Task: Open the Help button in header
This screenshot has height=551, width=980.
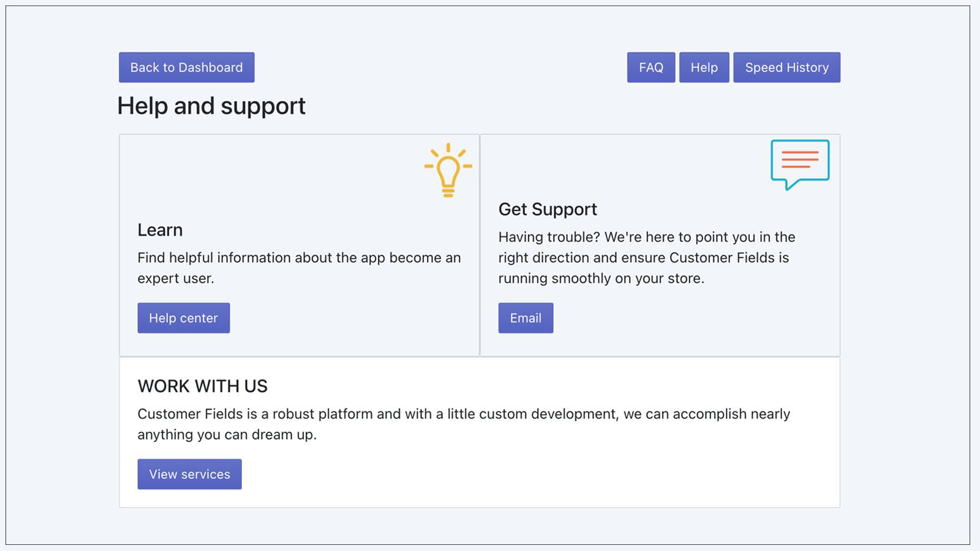Action: click(704, 67)
